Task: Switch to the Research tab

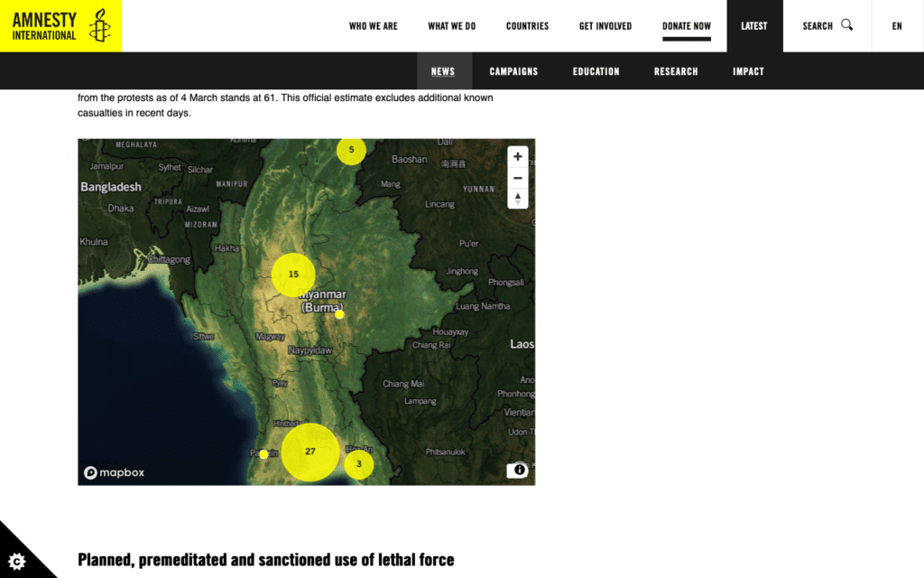Action: [x=676, y=71]
